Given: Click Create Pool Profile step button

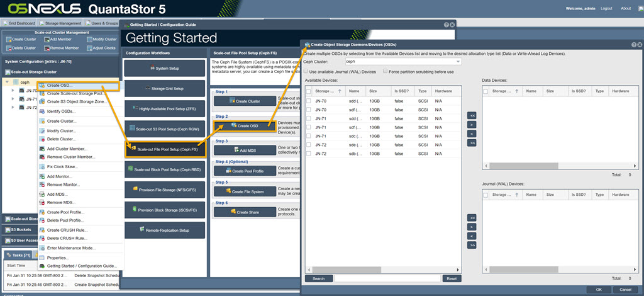Looking at the screenshot, I should coord(245,171).
